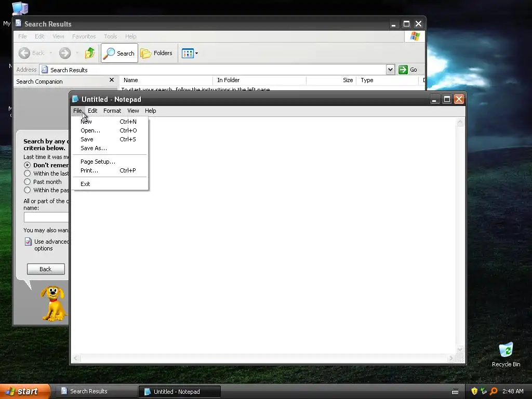This screenshot has height=399, width=532.
Task: Click the system clock showing 2:48 AM
Action: (x=513, y=391)
